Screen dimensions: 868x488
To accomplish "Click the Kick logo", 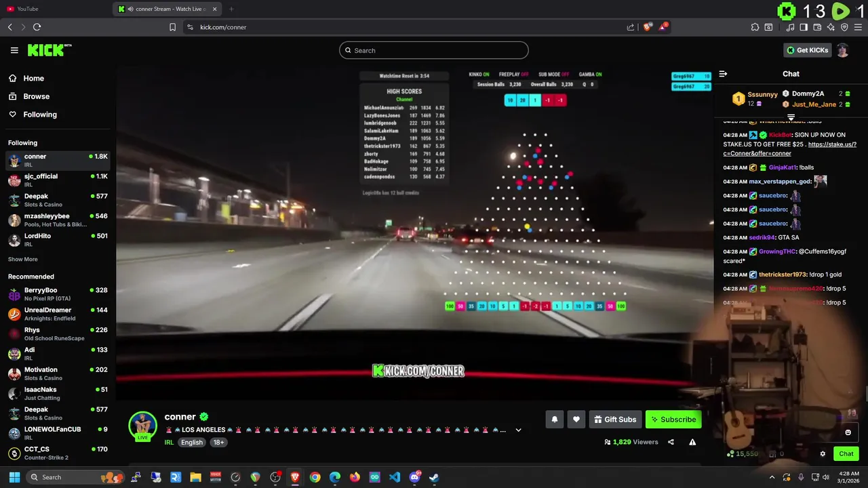I will click(49, 50).
